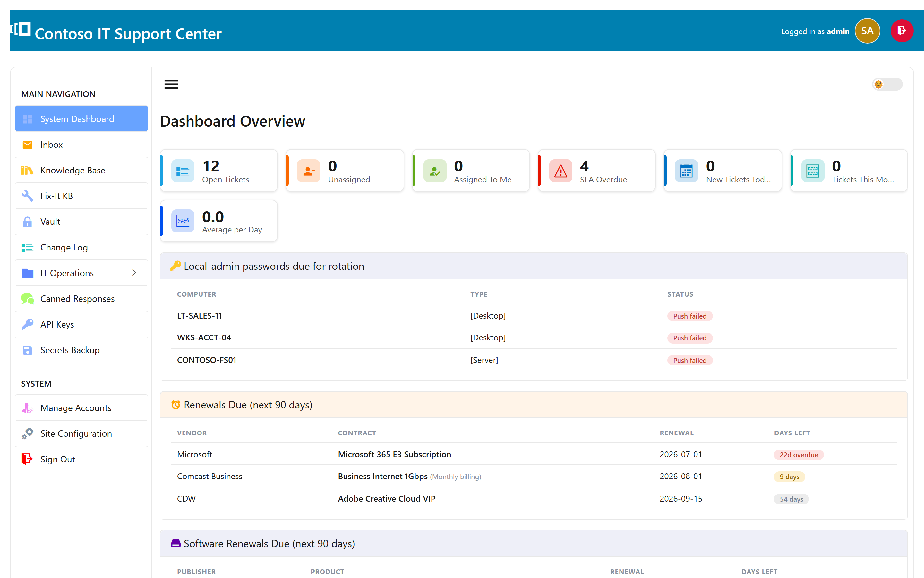Open Microsoft 365 E3 Subscription contract
The width and height of the screenshot is (924, 578).
point(394,454)
